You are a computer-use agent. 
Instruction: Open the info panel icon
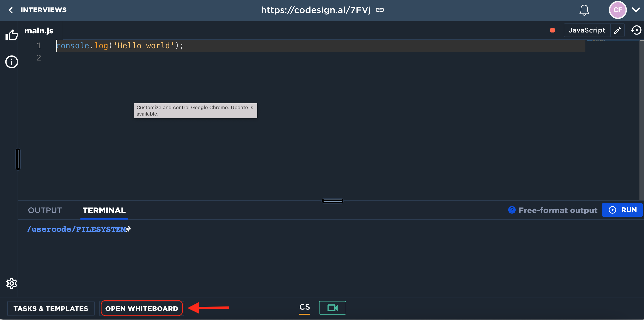tap(11, 62)
